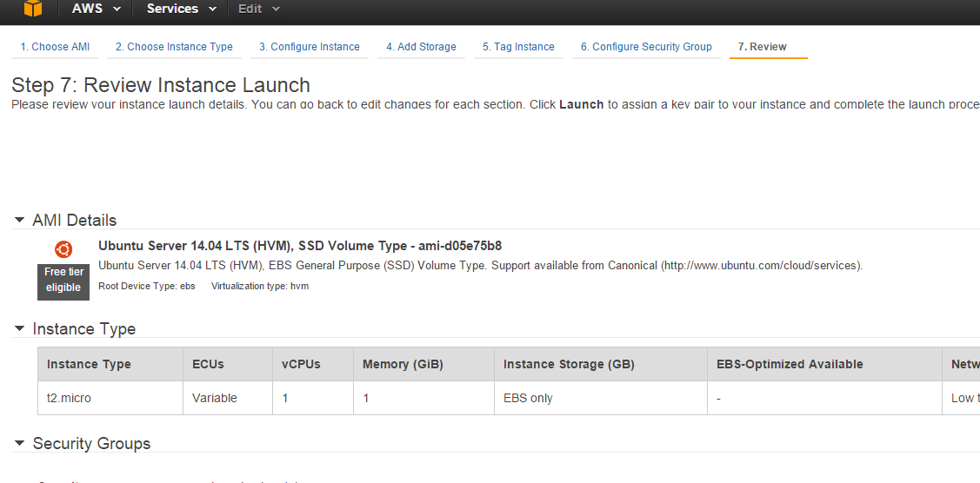Go to 6. Configure Security Group step
Image resolution: width=980 pixels, height=483 pixels.
pos(646,47)
